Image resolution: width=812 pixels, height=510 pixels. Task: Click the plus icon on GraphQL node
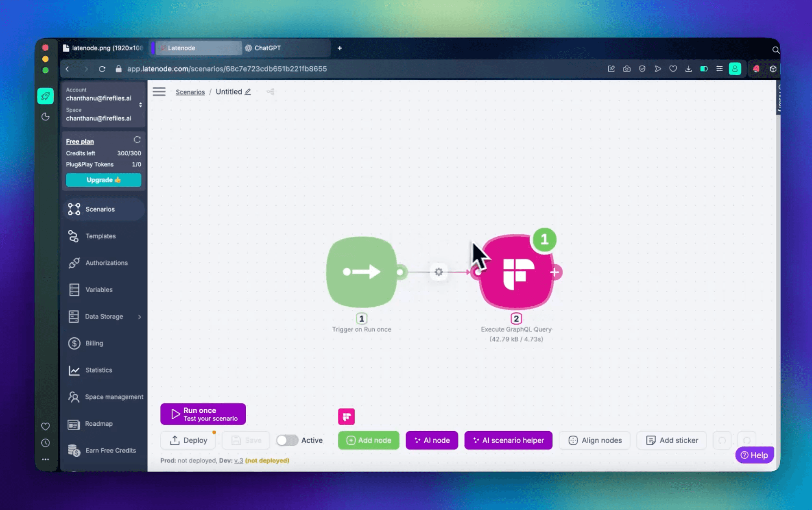[x=555, y=272]
